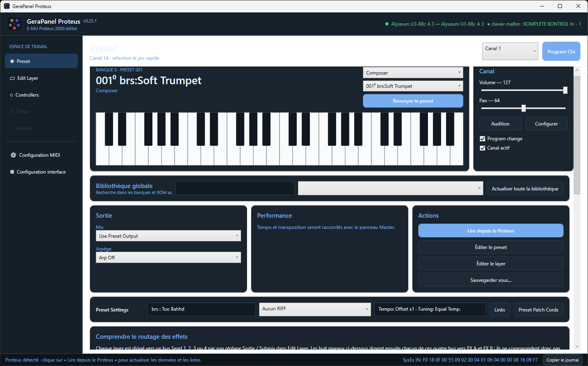The width and height of the screenshot is (588, 366).
Task: Click the 'Pan — 64' label
Action: click(489, 101)
